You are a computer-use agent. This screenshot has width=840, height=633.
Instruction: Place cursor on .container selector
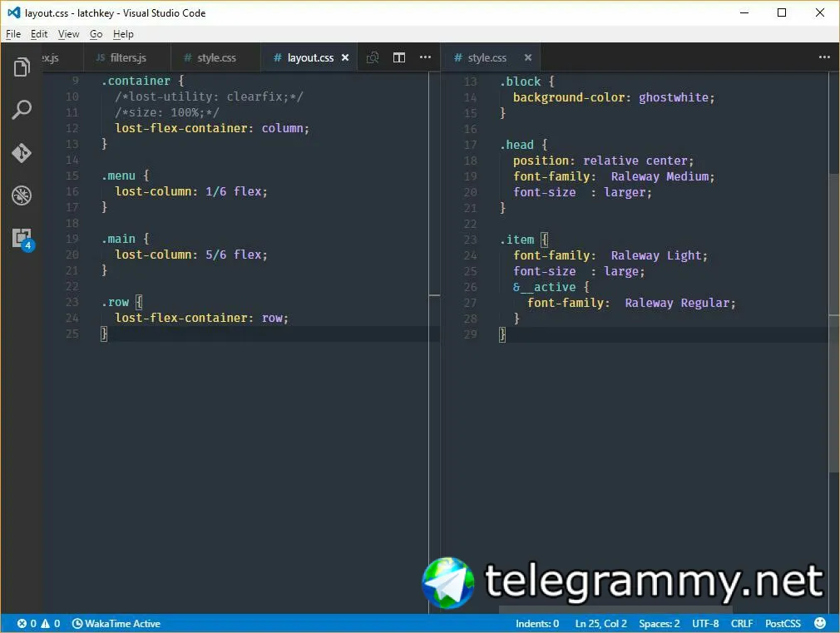(x=136, y=81)
